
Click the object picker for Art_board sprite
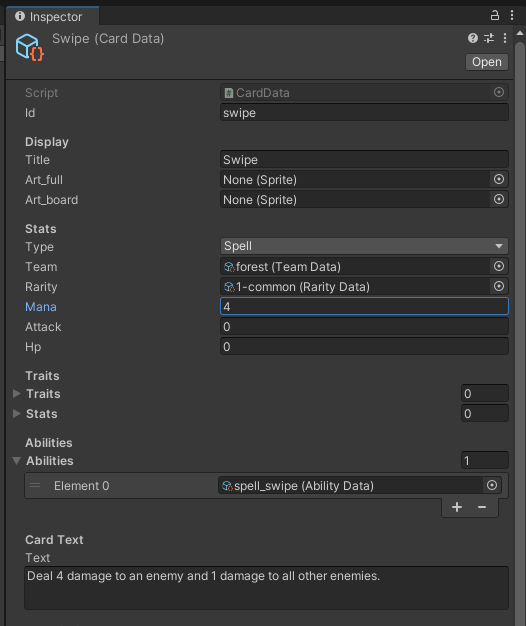499,199
